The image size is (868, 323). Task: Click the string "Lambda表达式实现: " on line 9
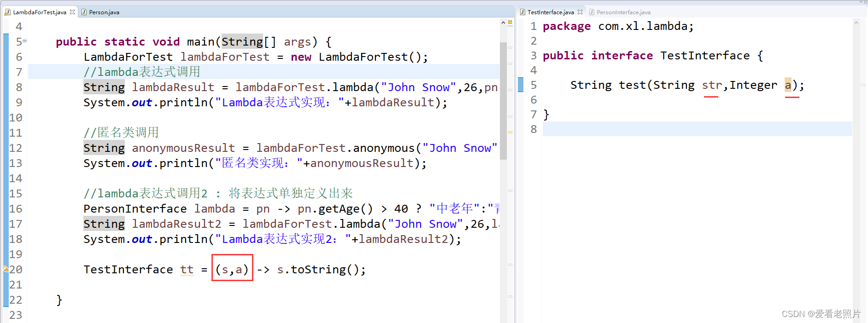pos(280,103)
